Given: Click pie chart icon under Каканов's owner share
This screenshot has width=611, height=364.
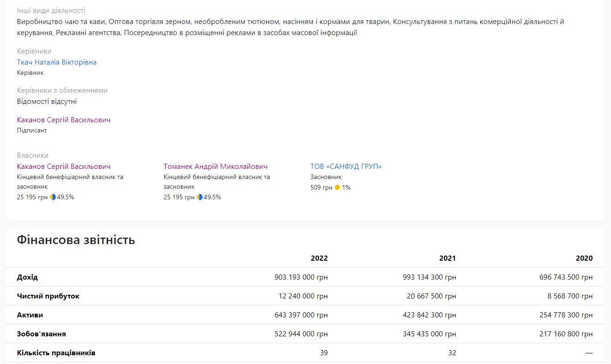Looking at the screenshot, I should point(53,197).
